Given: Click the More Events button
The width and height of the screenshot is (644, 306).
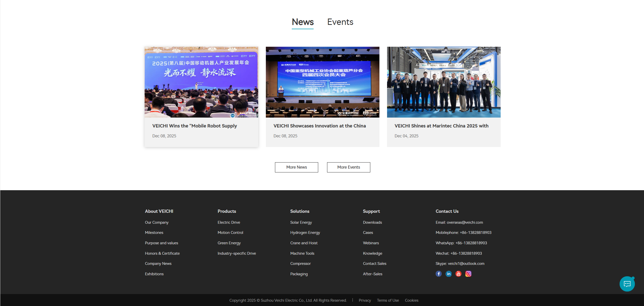Looking at the screenshot, I should click(348, 167).
